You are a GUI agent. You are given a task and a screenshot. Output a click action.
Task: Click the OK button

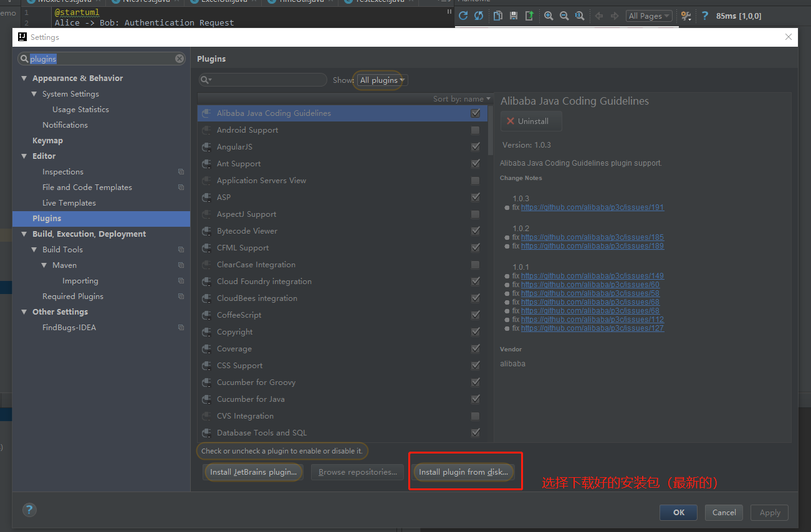[x=679, y=513]
